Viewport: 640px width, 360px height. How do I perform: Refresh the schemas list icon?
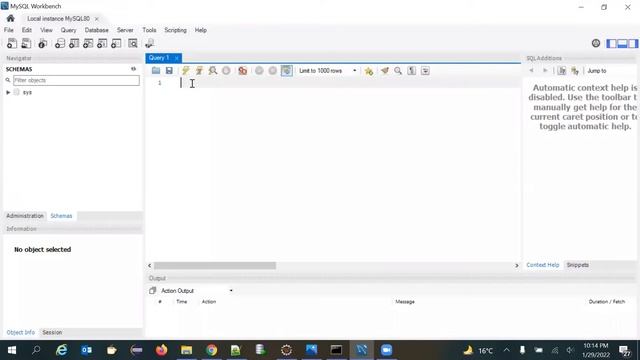[133, 69]
